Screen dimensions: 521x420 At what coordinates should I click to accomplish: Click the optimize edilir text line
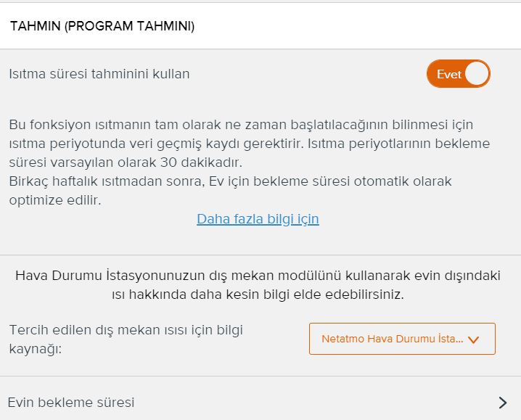[55, 200]
